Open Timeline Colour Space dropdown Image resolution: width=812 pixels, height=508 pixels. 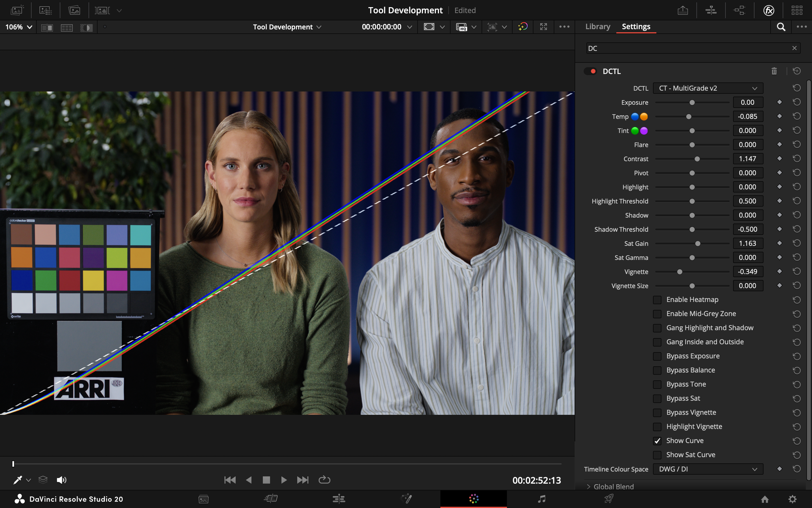pyautogui.click(x=708, y=469)
